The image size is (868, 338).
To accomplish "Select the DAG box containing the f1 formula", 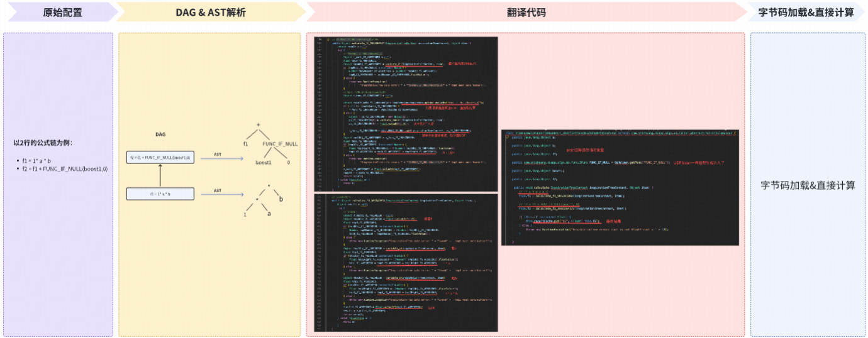I will click(x=160, y=194).
